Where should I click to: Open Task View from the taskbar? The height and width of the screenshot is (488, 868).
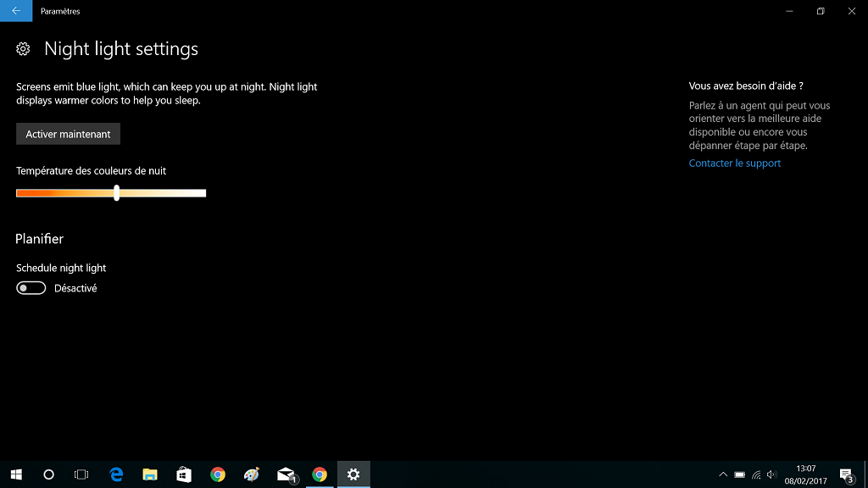(81, 474)
